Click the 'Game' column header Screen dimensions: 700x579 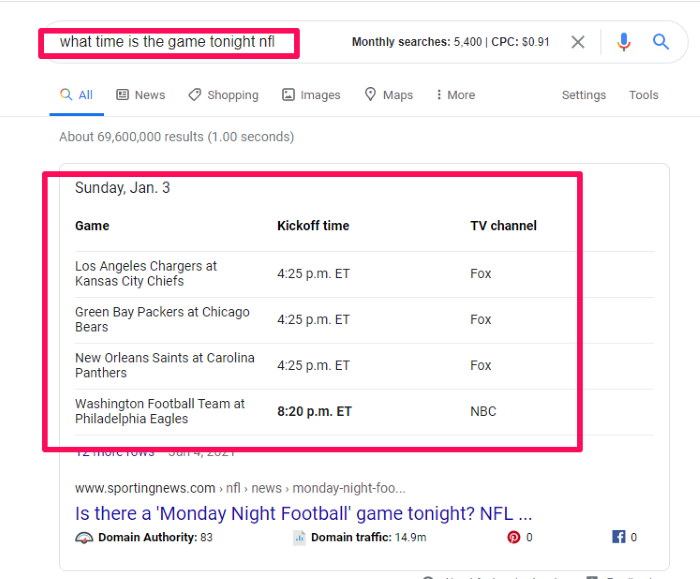92,225
